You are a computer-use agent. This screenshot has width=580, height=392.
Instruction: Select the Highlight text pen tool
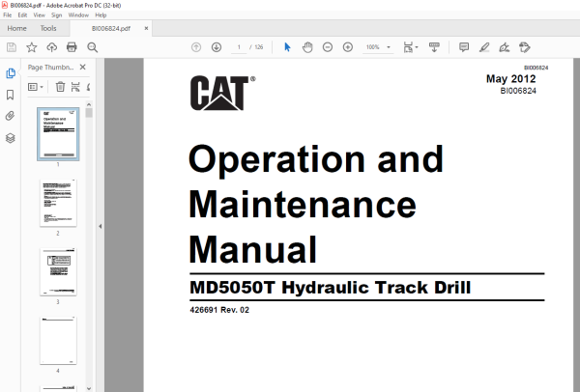coord(484,47)
